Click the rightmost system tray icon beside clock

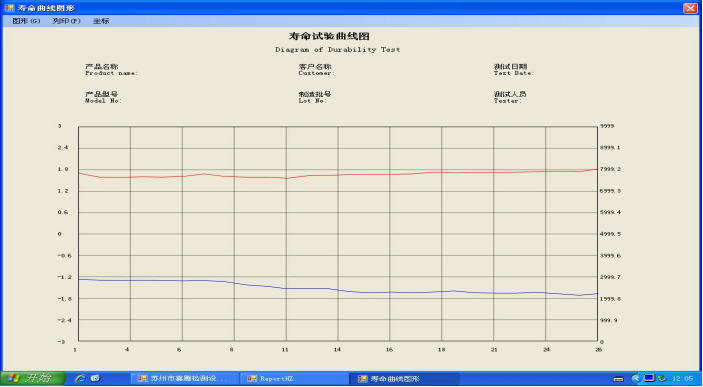662,379
